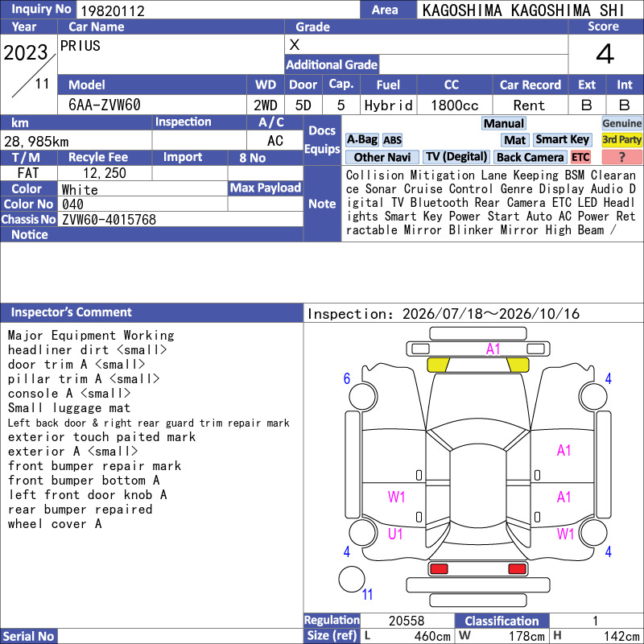
Task: Click the U1 mark on diagram
Action: pos(395,534)
